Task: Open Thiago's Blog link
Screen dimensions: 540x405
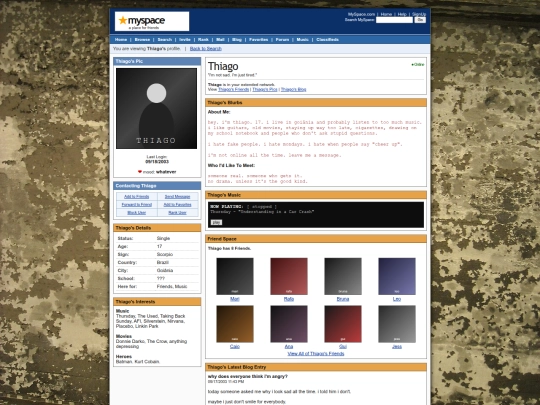Action: (293, 90)
